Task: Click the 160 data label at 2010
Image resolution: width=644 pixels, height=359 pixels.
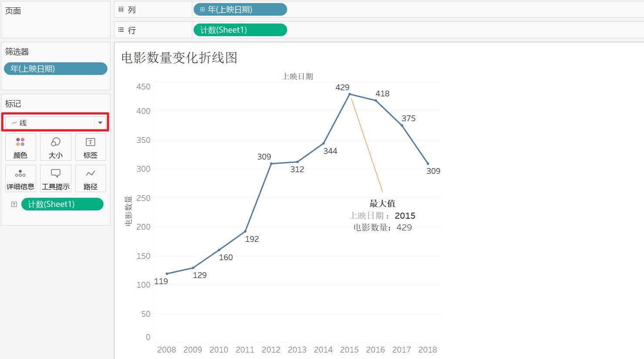Action: [226, 257]
